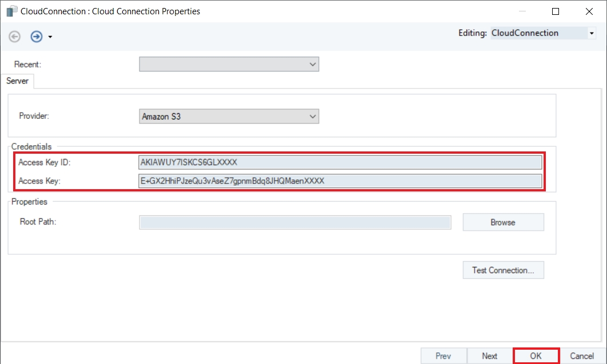The height and width of the screenshot is (364, 607).
Task: Select the Root Path input box
Action: tap(295, 222)
